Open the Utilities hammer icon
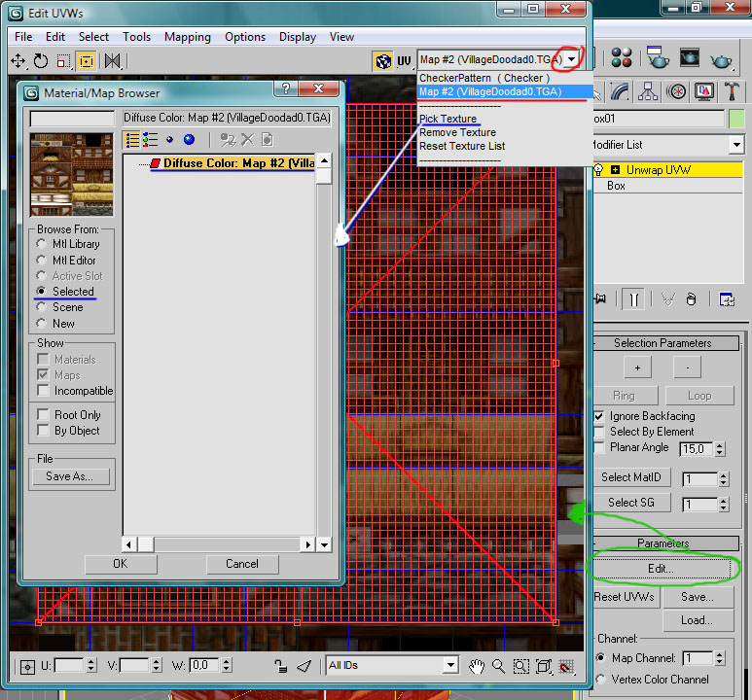 pos(732,91)
